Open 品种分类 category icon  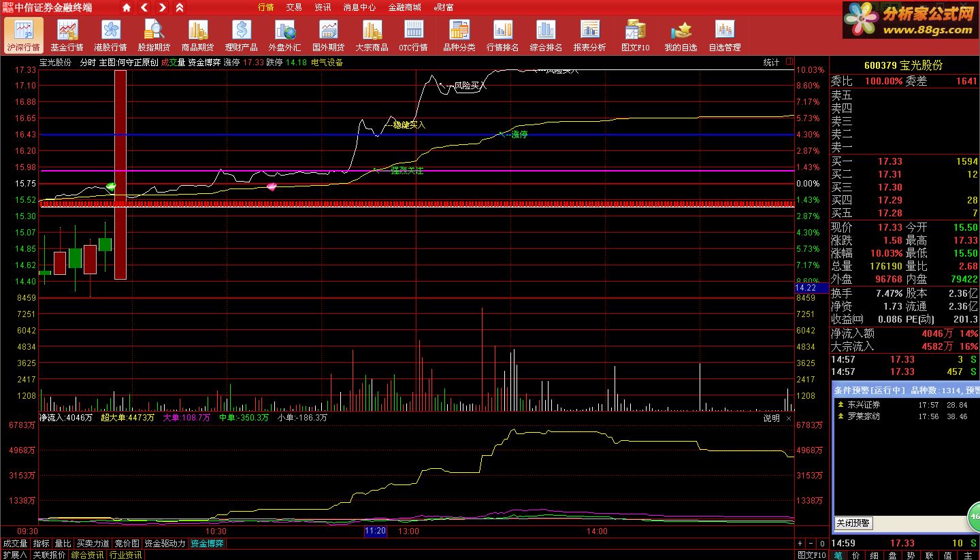tap(459, 35)
